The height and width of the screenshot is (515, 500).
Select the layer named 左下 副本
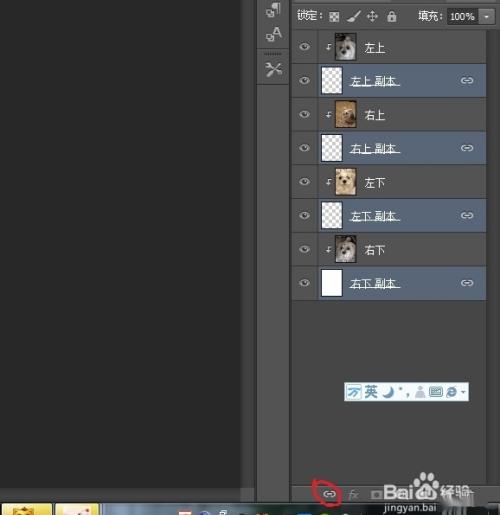point(374,216)
